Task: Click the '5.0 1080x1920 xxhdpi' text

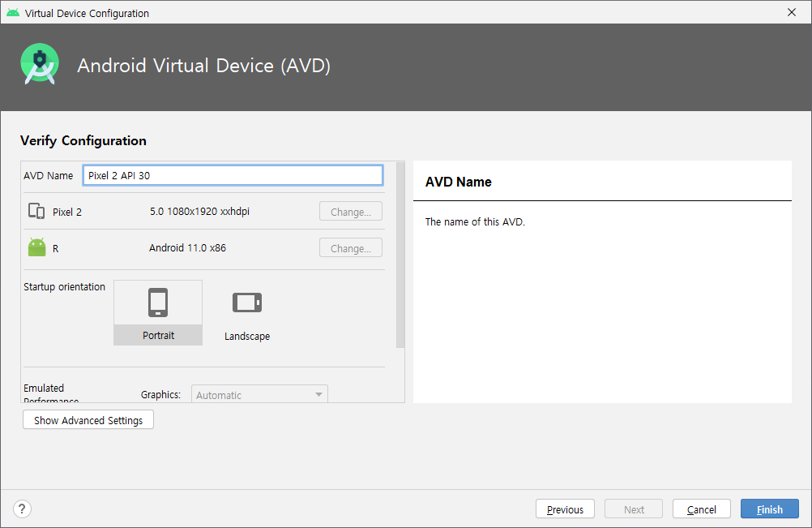Action: point(199,212)
